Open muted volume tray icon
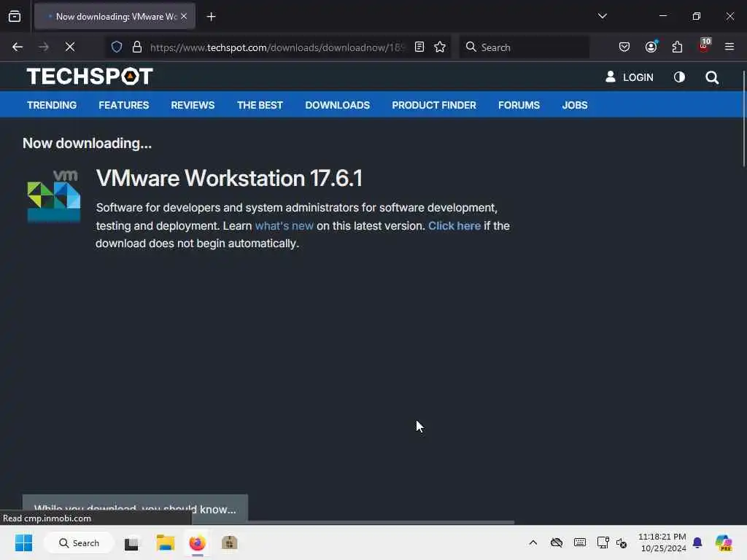This screenshot has width=747, height=560. tap(622, 542)
